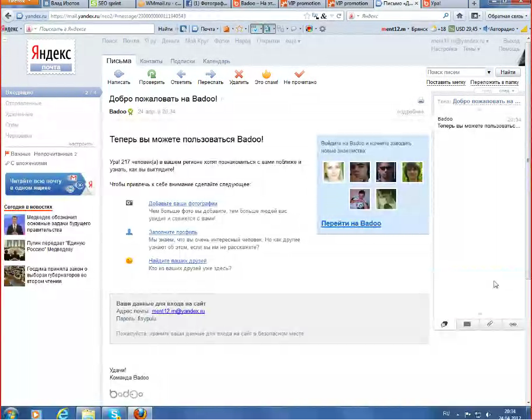The width and height of the screenshot is (532, 420).
Task: Select the Письма tab
Action: point(119,61)
